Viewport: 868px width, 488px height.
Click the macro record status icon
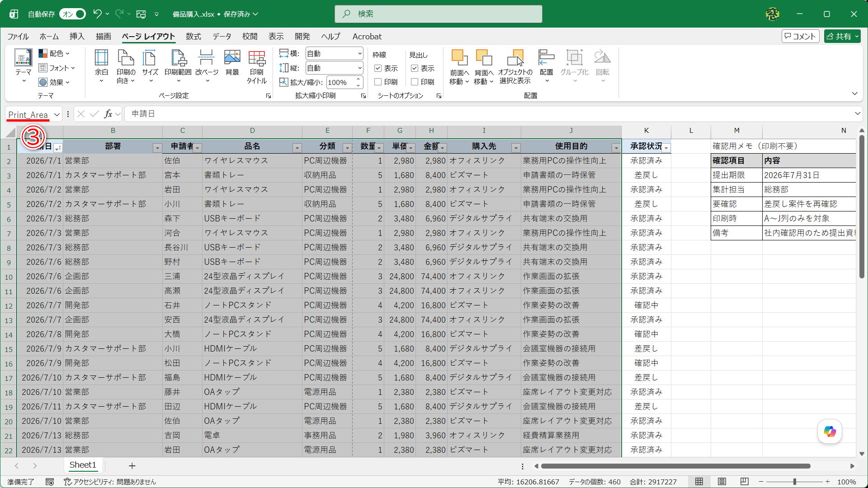(x=50, y=482)
